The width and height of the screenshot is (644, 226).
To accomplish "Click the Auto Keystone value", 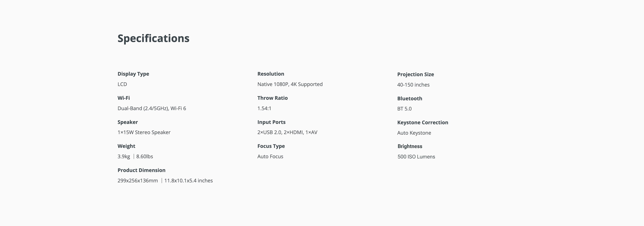I will [414, 133].
